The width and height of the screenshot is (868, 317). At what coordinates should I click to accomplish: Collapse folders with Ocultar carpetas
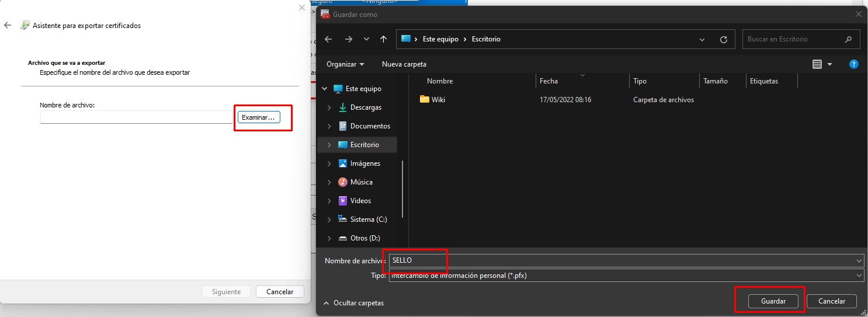coord(353,303)
